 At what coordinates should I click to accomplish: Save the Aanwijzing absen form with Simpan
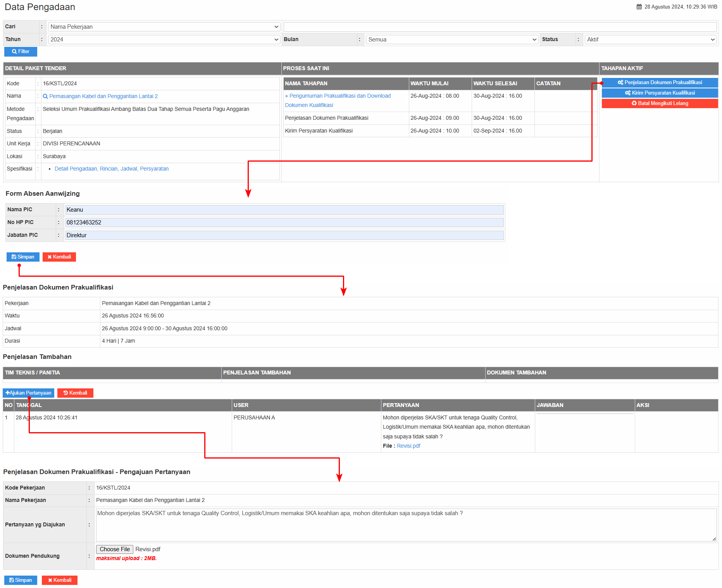pyautogui.click(x=23, y=257)
